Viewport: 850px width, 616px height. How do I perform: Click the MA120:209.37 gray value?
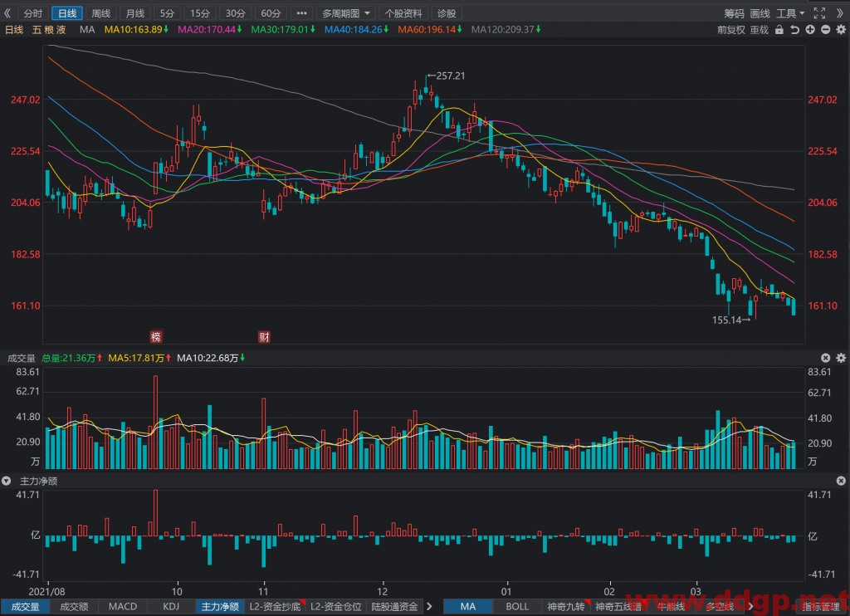coord(503,30)
